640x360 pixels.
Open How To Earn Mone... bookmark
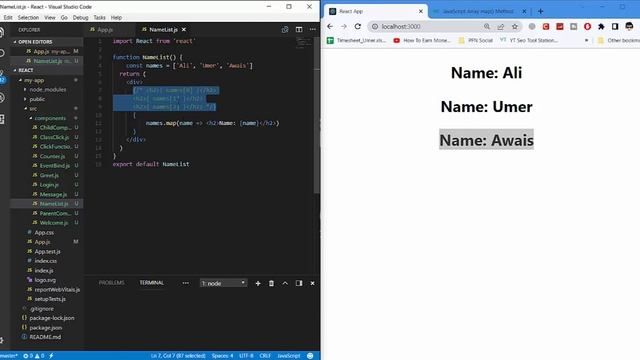coord(422,40)
